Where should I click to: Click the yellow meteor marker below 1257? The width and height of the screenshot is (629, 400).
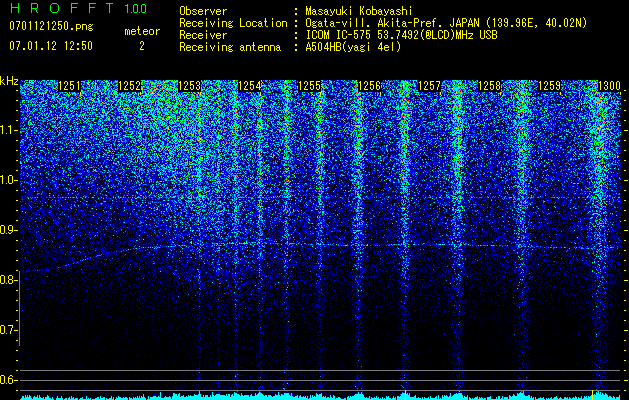click(x=406, y=395)
